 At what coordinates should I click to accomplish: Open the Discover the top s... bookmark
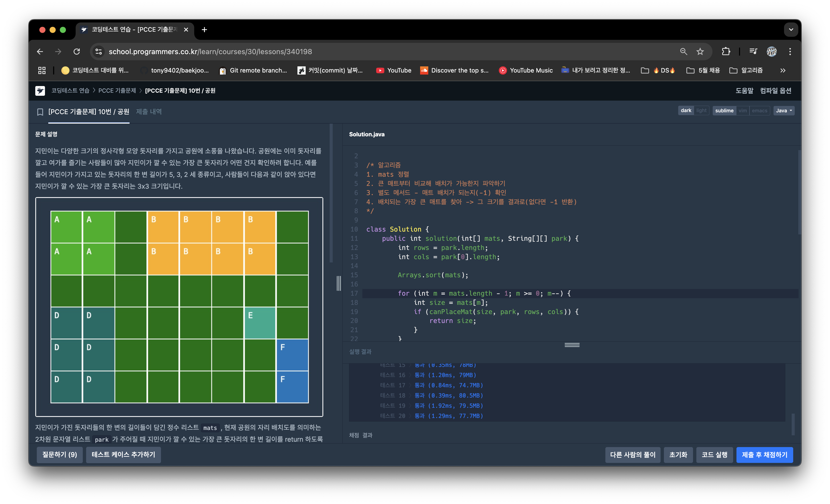(x=454, y=70)
